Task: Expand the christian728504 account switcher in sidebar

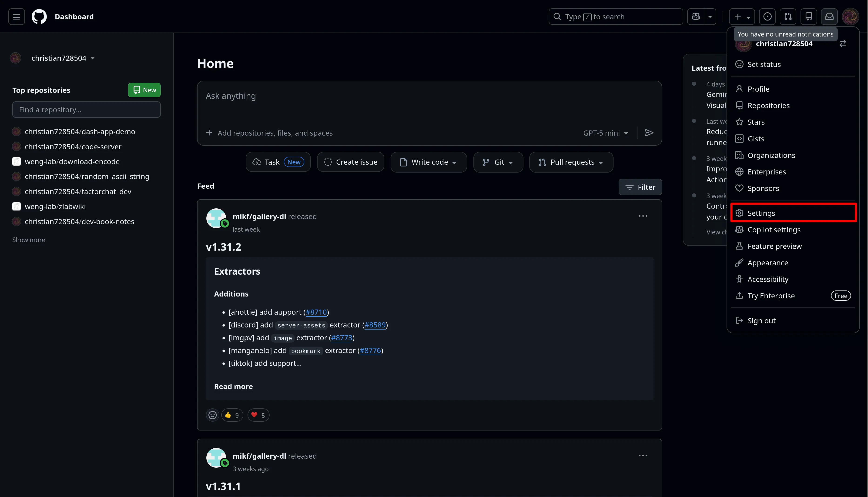Action: coord(63,58)
